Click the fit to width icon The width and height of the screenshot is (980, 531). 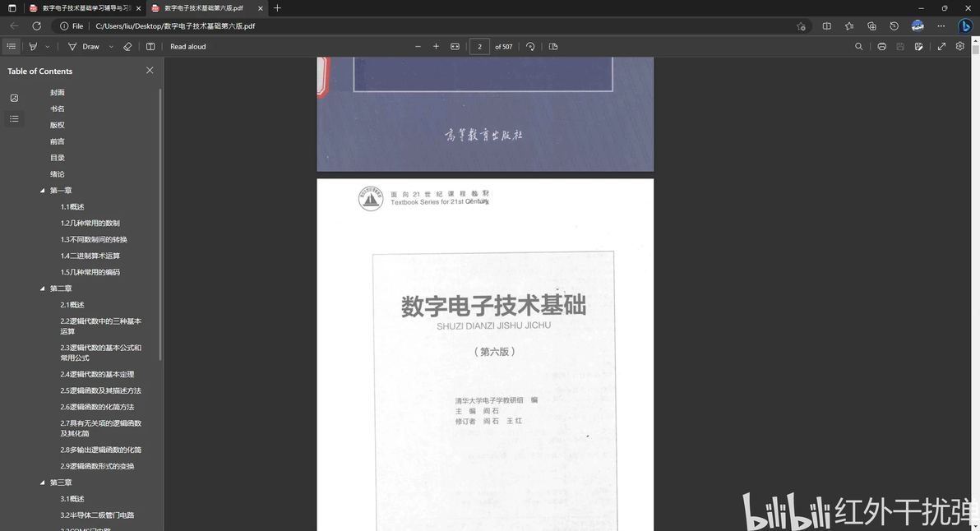pos(455,46)
